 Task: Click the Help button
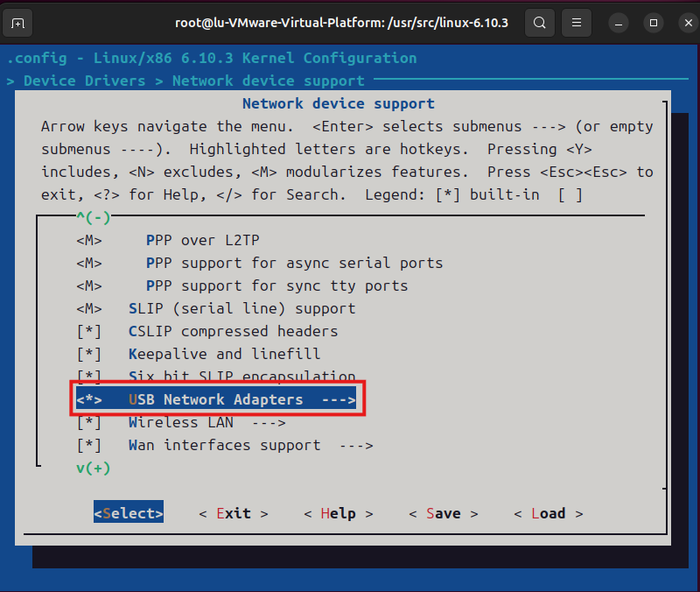pos(338,513)
